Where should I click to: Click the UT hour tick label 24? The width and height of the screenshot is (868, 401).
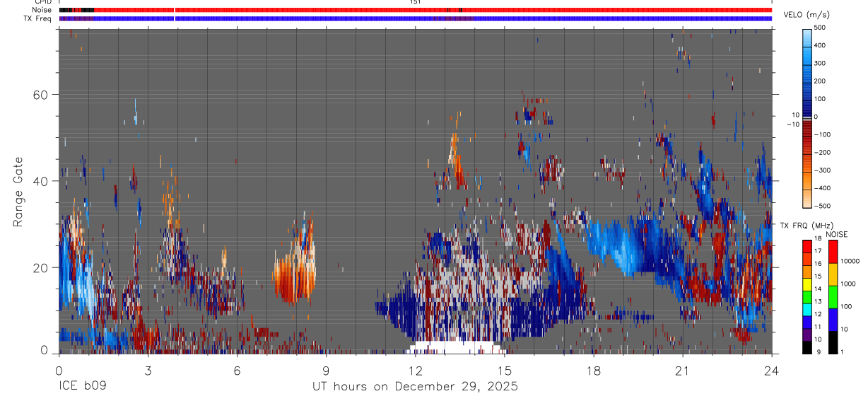tap(771, 371)
